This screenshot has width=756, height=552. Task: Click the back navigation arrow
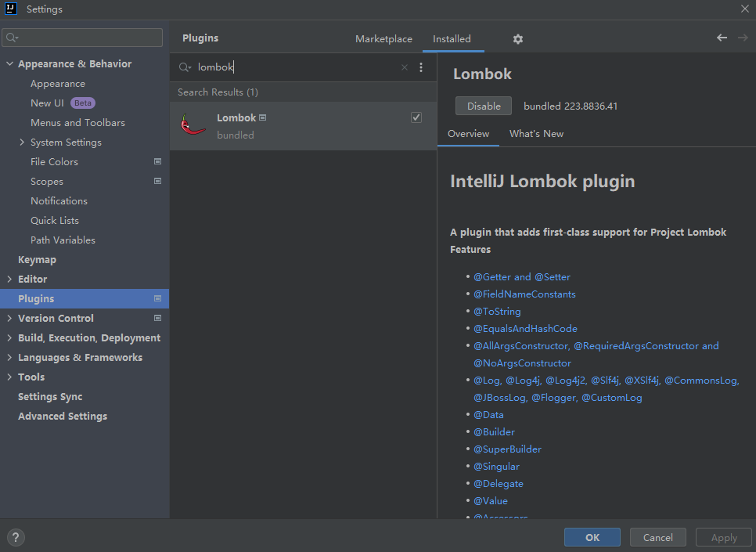point(722,38)
